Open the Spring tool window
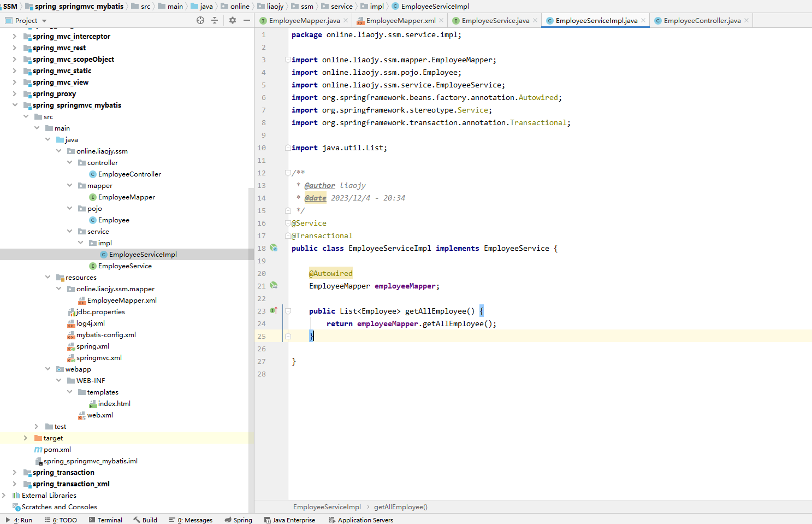 pyautogui.click(x=238, y=520)
